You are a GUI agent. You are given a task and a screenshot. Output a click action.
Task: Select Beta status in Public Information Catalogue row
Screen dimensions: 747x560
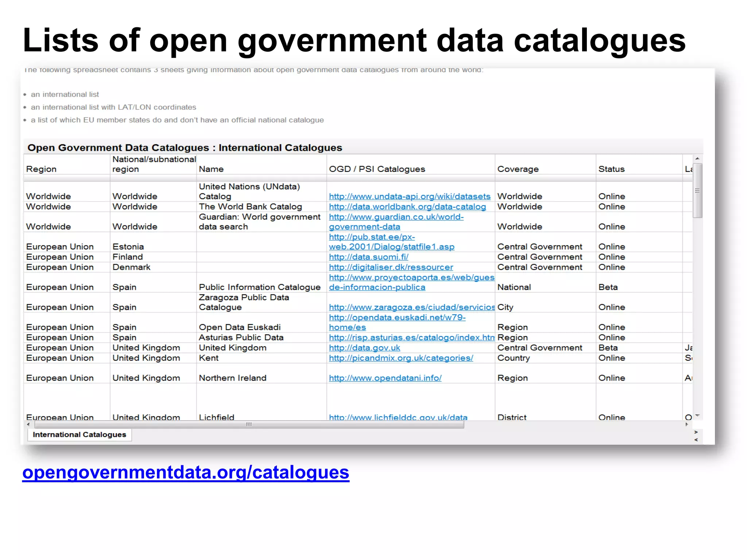click(x=639, y=282)
